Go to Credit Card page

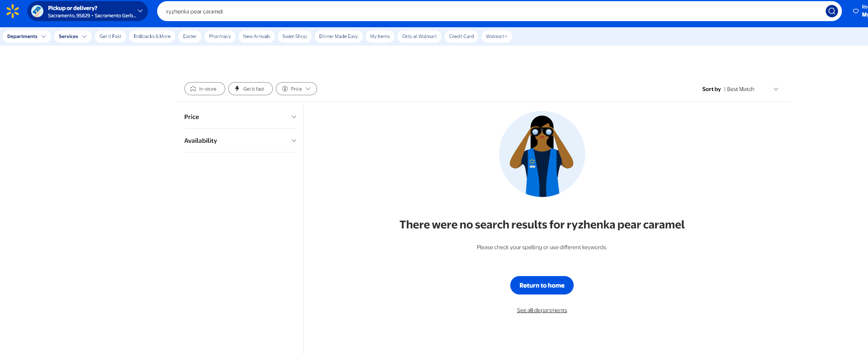[x=461, y=36]
